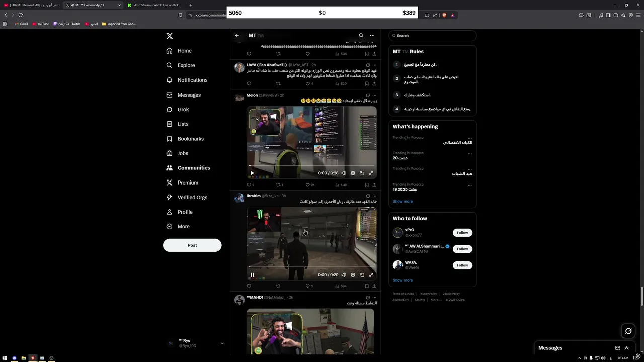Click the Post button
The height and width of the screenshot is (362, 644).
pyautogui.click(x=192, y=245)
